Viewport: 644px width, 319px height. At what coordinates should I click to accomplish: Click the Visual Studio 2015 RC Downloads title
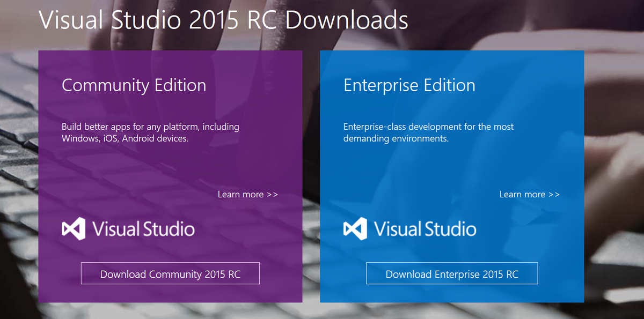tap(223, 20)
